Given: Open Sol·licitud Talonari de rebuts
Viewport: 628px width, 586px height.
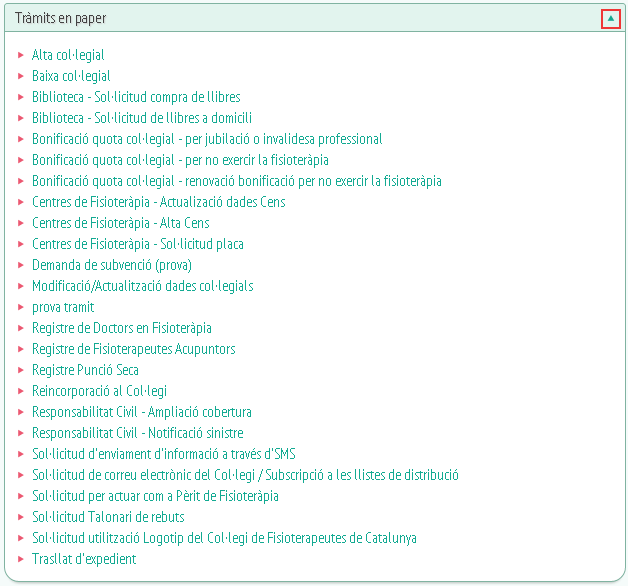Looking at the screenshot, I should (x=108, y=517).
